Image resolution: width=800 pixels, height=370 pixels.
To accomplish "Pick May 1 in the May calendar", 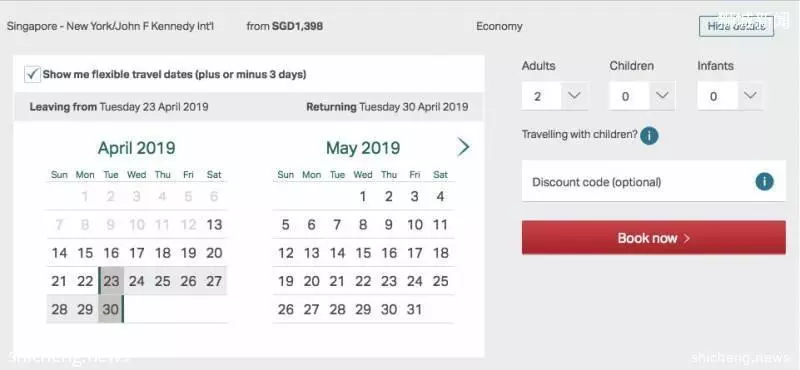I will pyautogui.click(x=363, y=196).
